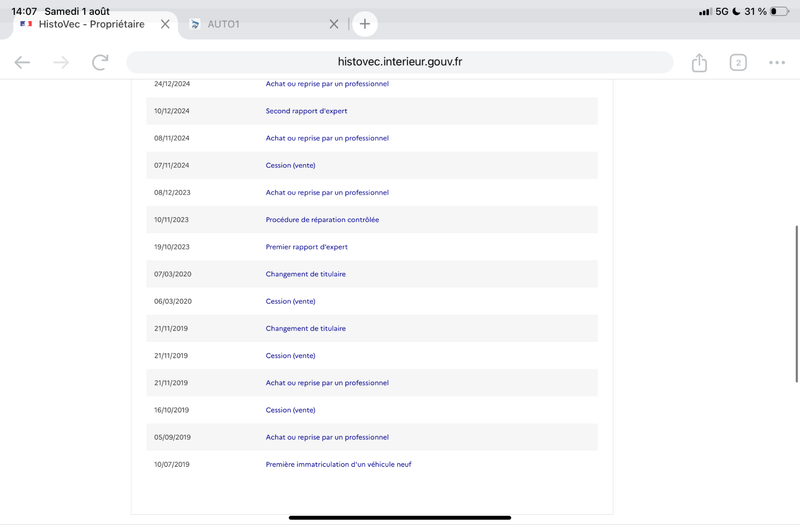This screenshot has width=800, height=525.
Task: Select the date 07/11/2024
Action: pos(171,165)
